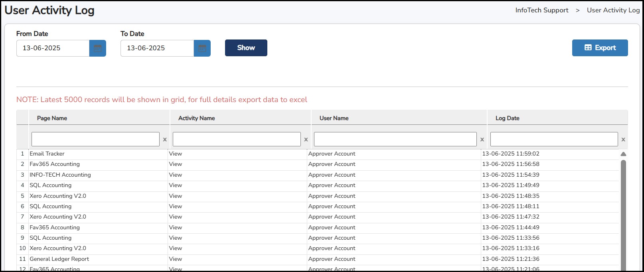Clear the Log Date filter
This screenshot has width=644, height=272.
click(x=623, y=140)
